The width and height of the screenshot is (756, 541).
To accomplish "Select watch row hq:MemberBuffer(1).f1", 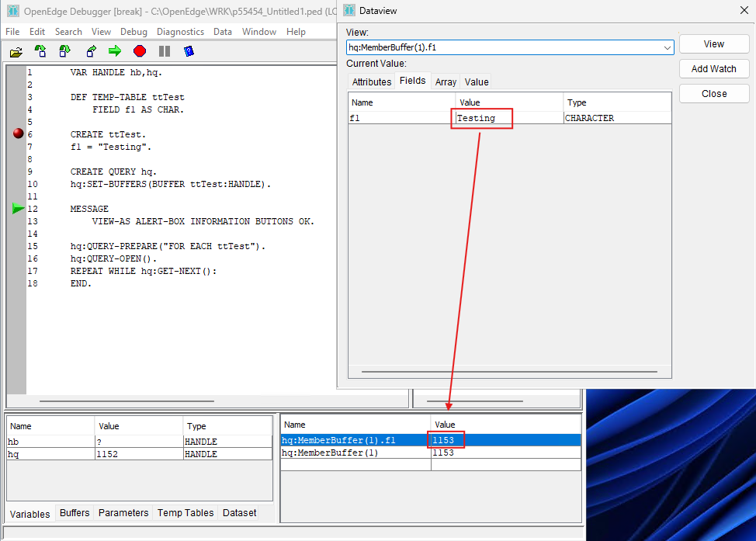I will tap(431, 440).
